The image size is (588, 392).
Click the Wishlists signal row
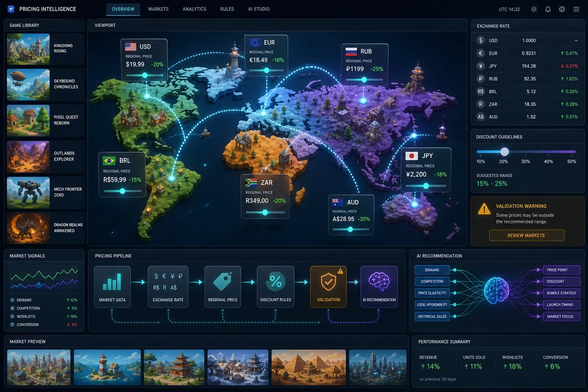point(44,317)
